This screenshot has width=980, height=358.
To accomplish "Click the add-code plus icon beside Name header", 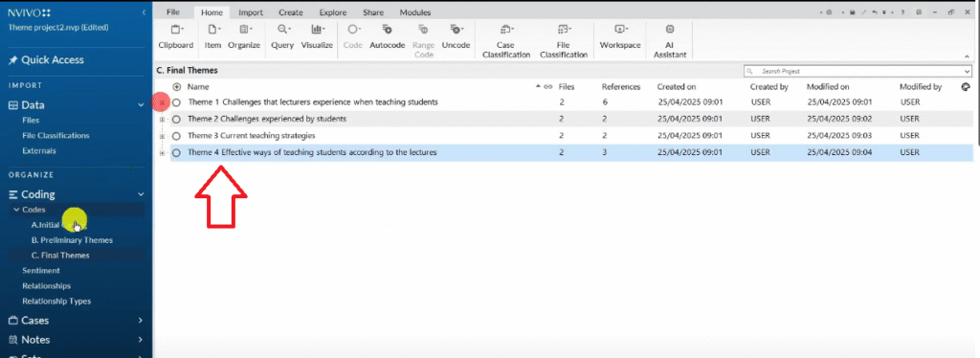I will click(x=177, y=87).
